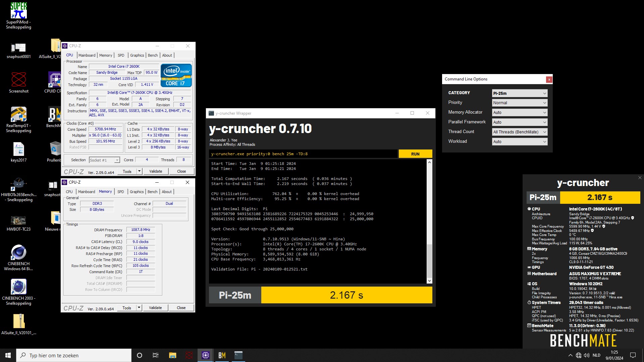Screen dimensions: 644x362
Task: Open Parallel Framework dropdown
Action: (520, 122)
